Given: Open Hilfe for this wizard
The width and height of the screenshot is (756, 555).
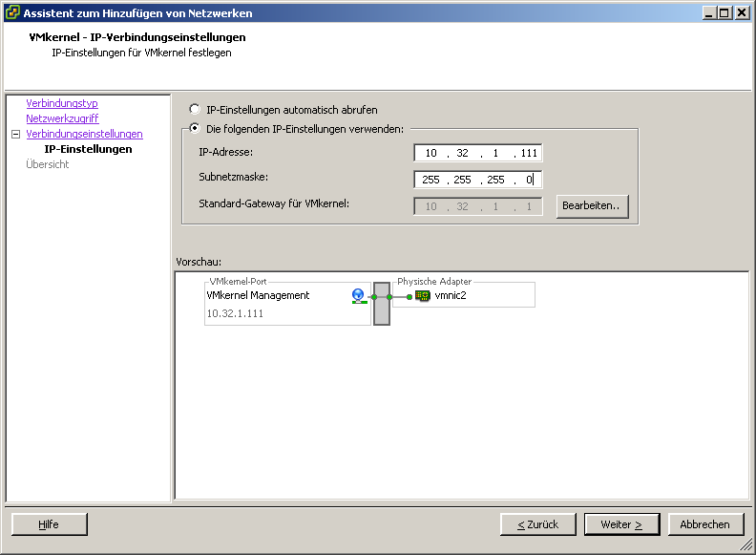Looking at the screenshot, I should (49, 524).
